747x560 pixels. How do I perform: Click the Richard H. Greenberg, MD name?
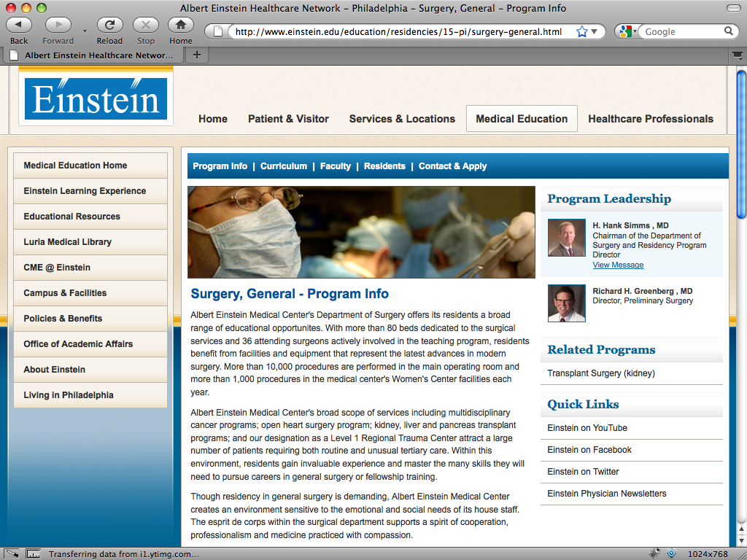(642, 291)
